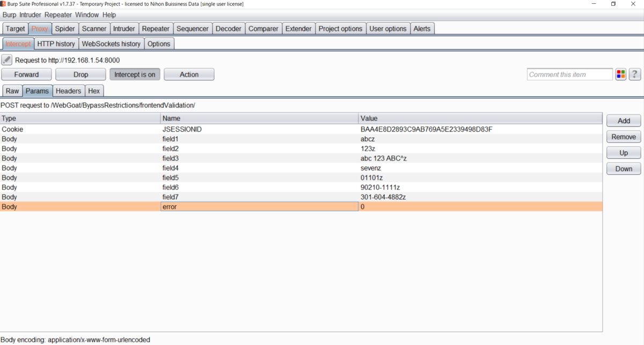Click the sevenz value cell
Screen dimensions: 644x345
(480, 168)
